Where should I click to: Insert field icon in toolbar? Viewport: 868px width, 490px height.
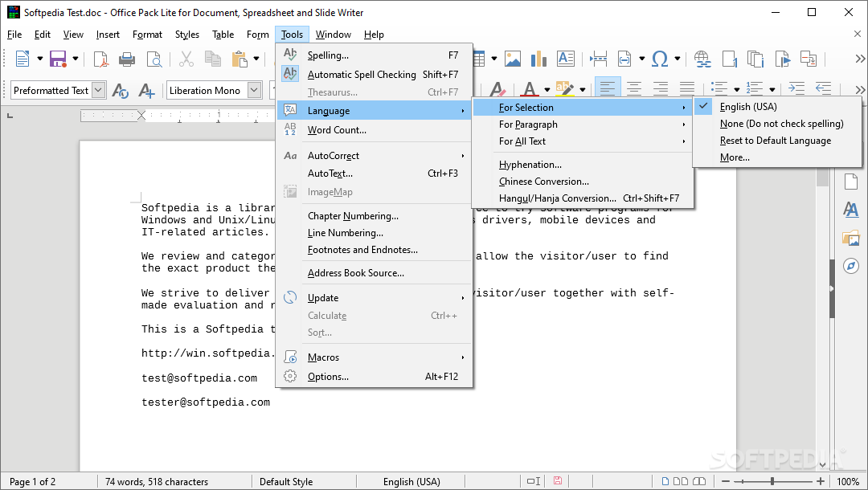(x=624, y=59)
